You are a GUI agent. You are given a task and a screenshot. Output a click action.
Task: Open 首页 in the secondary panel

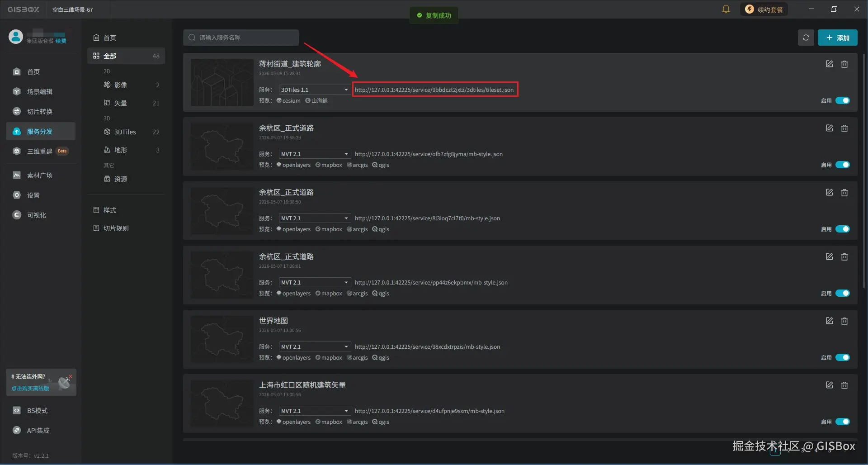click(x=126, y=38)
